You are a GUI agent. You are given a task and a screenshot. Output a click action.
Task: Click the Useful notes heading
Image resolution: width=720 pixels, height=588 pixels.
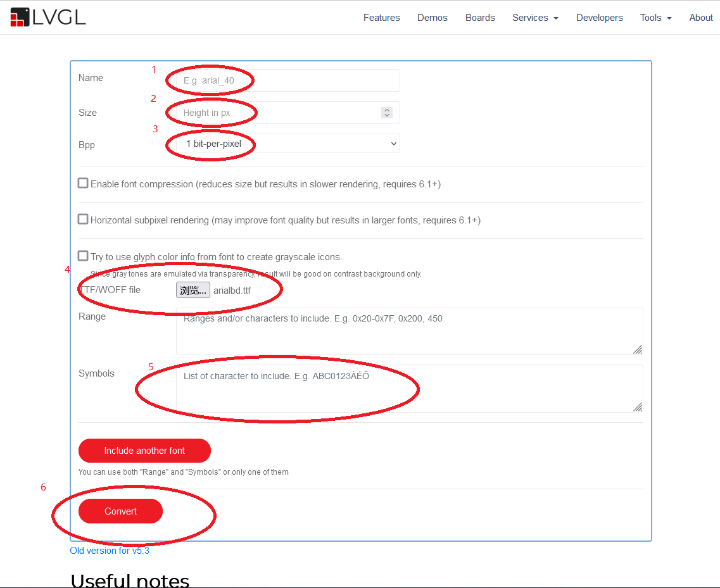click(130, 580)
